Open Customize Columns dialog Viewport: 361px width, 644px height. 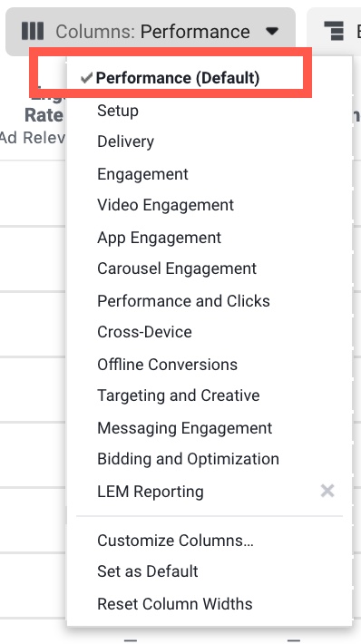pyautogui.click(x=175, y=541)
